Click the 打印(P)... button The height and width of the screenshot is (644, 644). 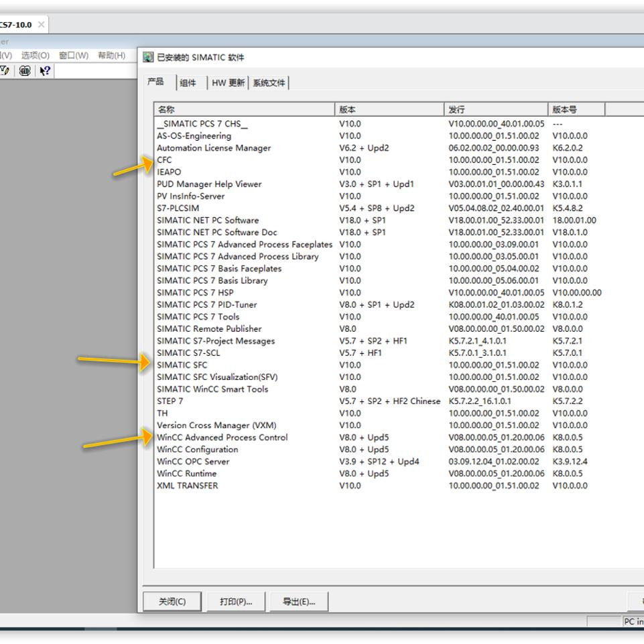(236, 601)
